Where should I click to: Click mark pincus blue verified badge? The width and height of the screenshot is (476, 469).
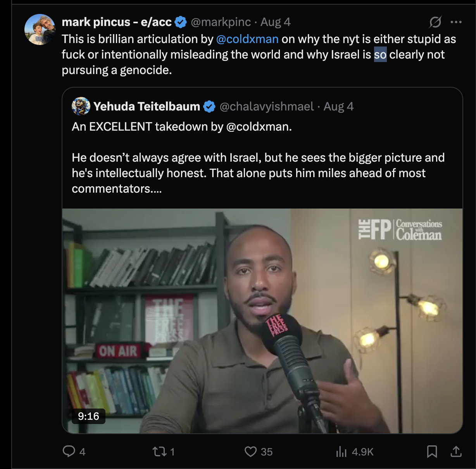tap(181, 22)
